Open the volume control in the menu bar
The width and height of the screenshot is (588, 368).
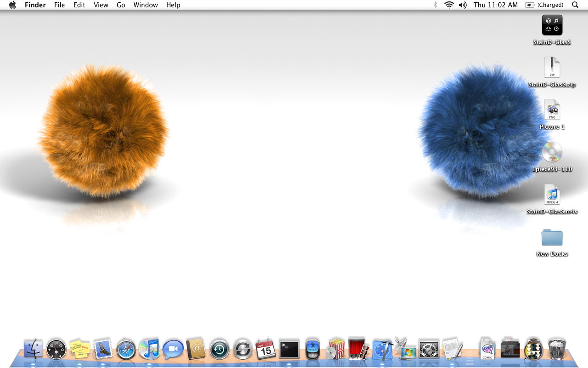tap(463, 5)
